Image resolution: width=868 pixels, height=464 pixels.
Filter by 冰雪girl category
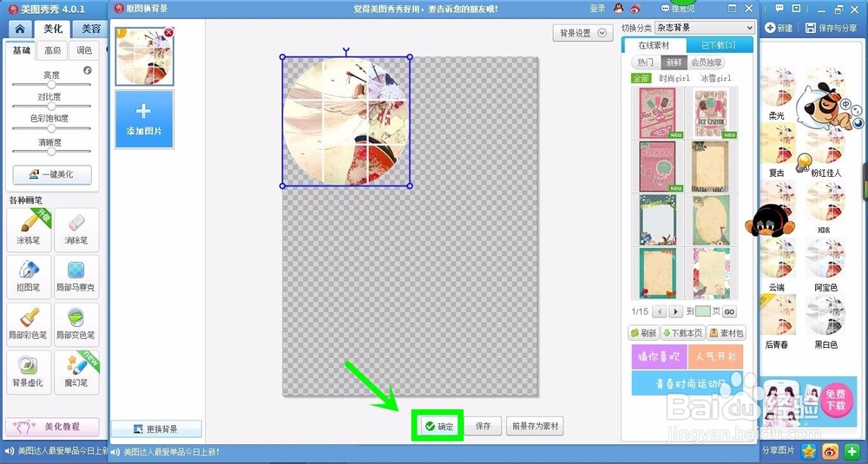point(716,78)
